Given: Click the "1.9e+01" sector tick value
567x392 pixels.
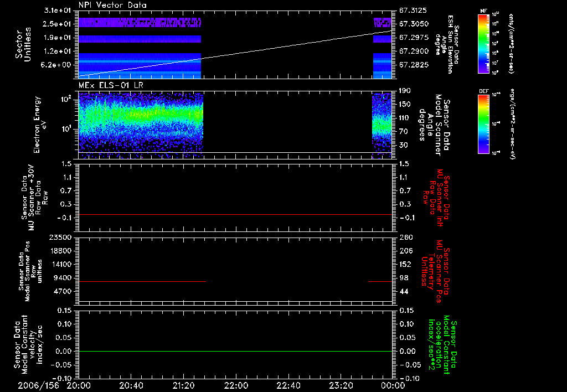Looking at the screenshot, I should click(x=58, y=38).
